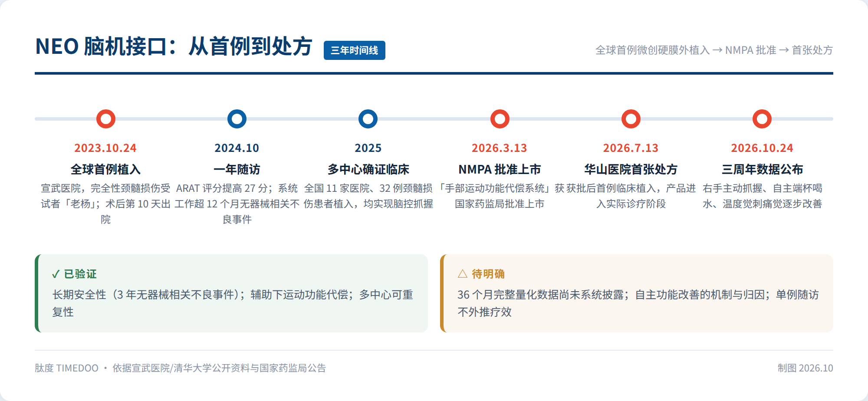Click the main title NEO 脑机接口：从首例到处方

pyautogui.click(x=174, y=46)
